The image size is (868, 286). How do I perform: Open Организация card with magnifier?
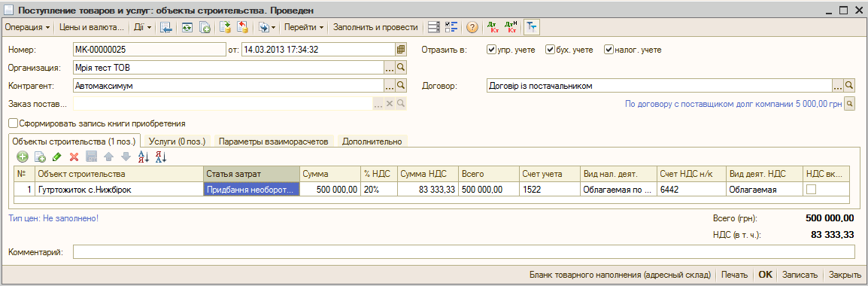point(402,68)
